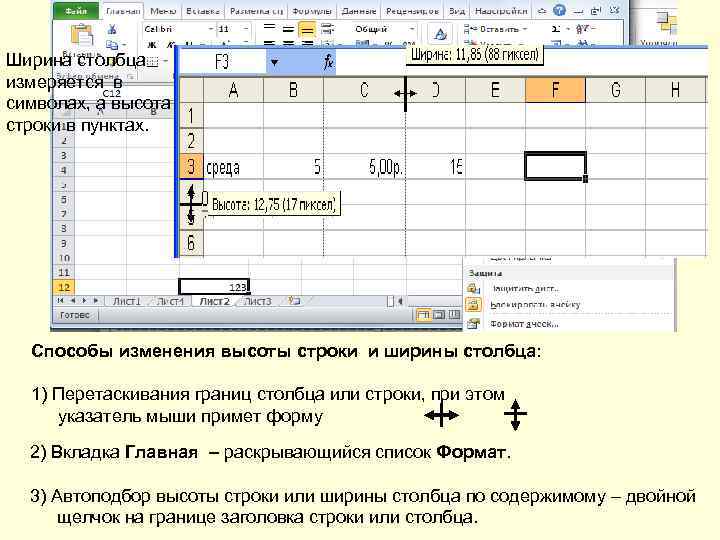Apply bold with the Ж button
Image resolution: width=720 pixels, height=540 pixels.
point(152,45)
